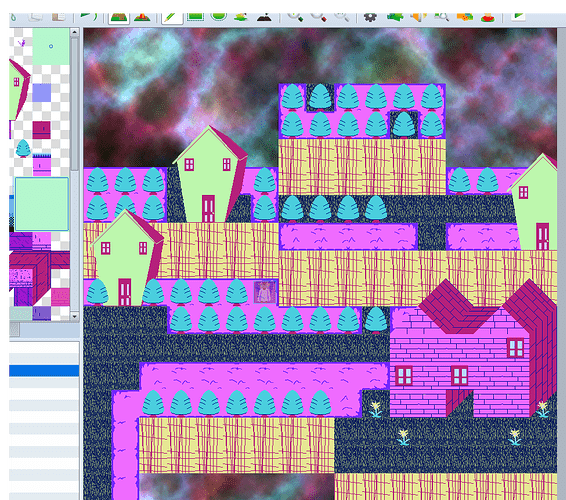Viewport: 566px width, 500px height.
Task: Pick the magenta block tile under tree tile
Action: pos(42,165)
